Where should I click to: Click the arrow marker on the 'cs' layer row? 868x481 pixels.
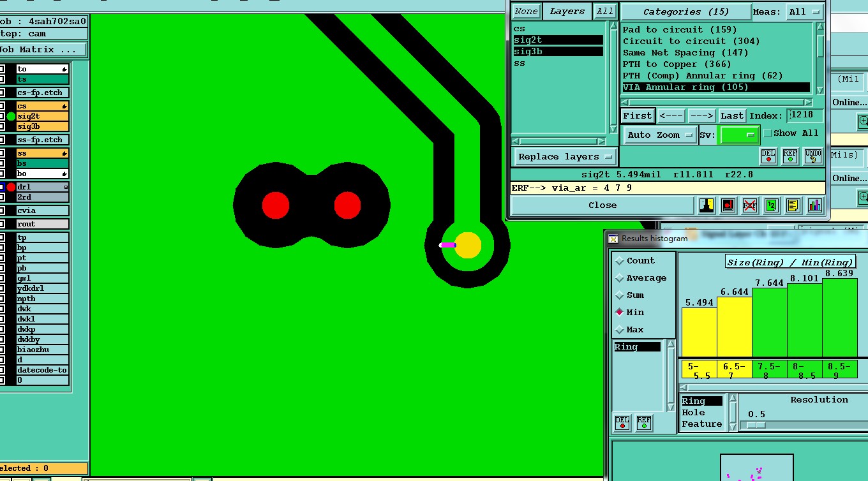point(64,106)
